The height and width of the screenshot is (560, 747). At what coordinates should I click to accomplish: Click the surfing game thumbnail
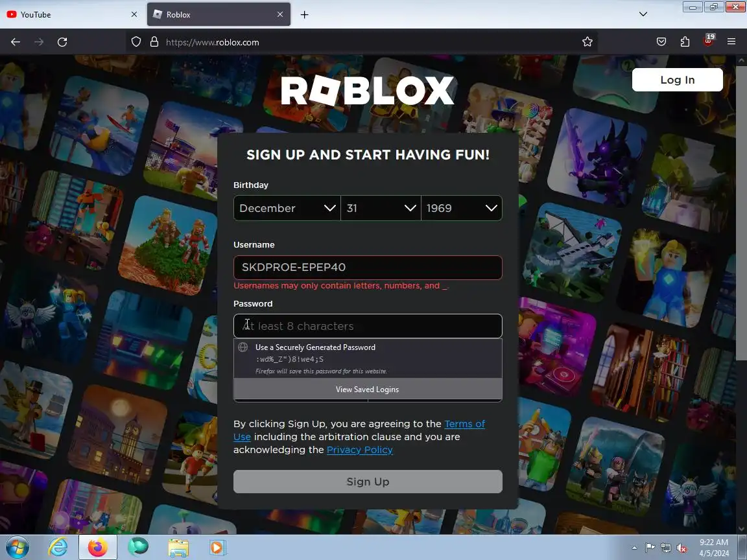[99, 125]
